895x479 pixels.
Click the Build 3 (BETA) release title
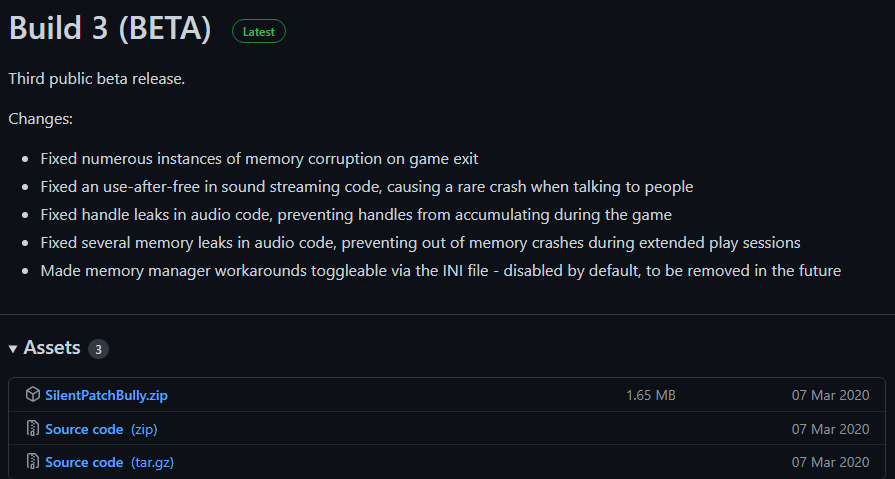[x=110, y=29]
